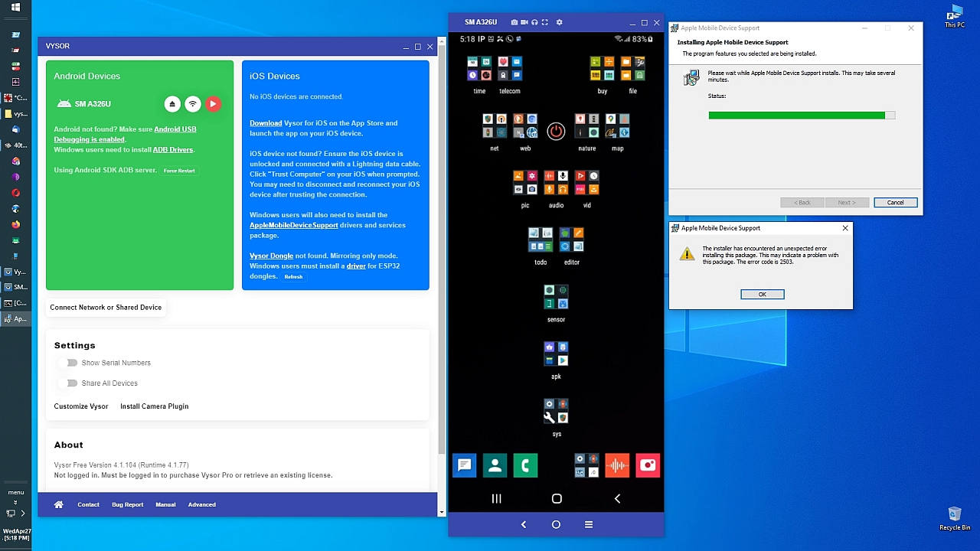Click Vysor's lower bar menu icon
980x551 pixels.
(589, 525)
